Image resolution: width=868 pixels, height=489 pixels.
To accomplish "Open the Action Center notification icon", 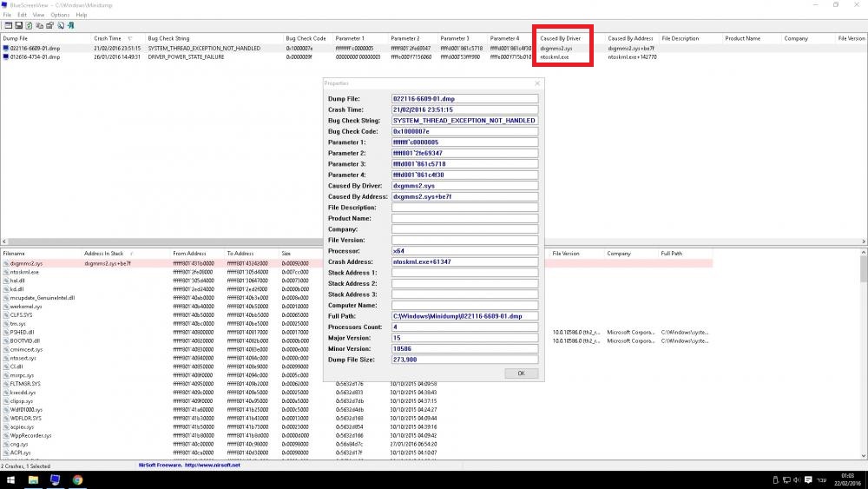I will [x=808, y=480].
